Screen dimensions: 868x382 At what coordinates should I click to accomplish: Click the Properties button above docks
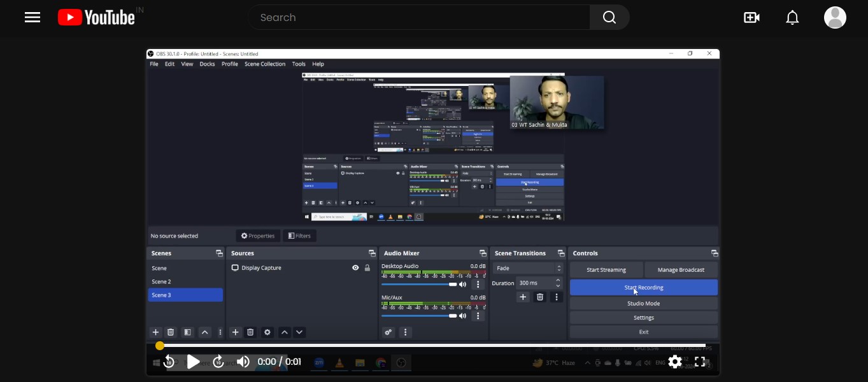coord(257,236)
